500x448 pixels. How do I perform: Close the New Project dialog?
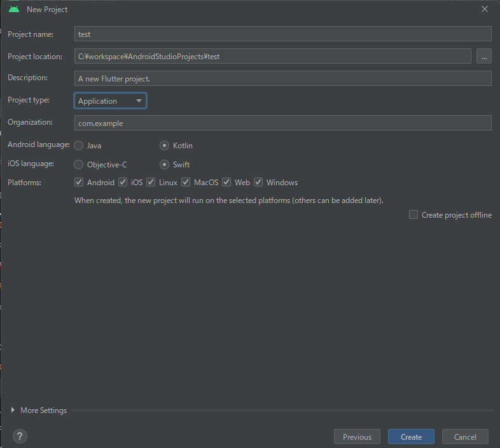pyautogui.click(x=484, y=10)
